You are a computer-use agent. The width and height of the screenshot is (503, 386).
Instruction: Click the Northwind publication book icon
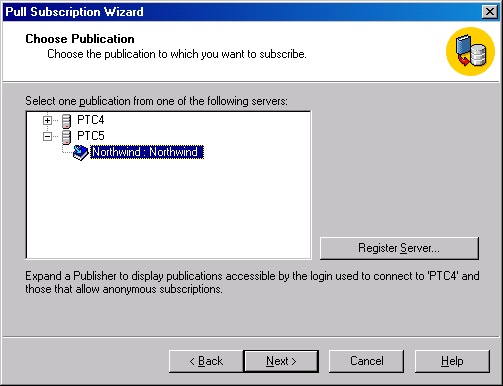(80, 153)
